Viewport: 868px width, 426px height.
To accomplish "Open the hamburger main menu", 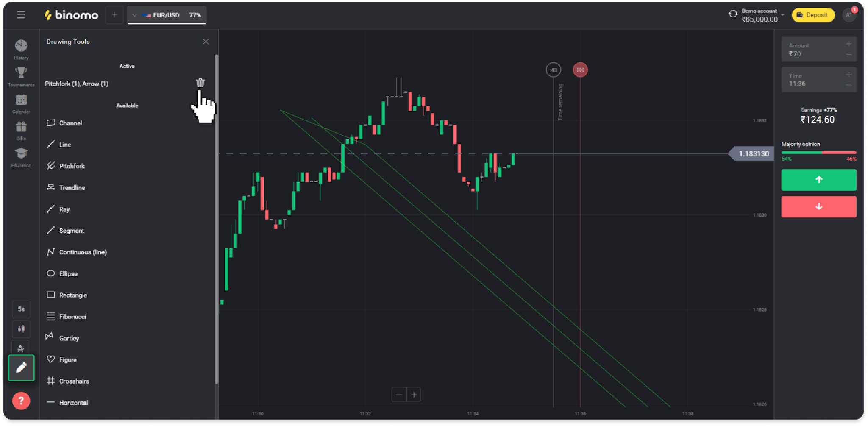I will coord(21,15).
